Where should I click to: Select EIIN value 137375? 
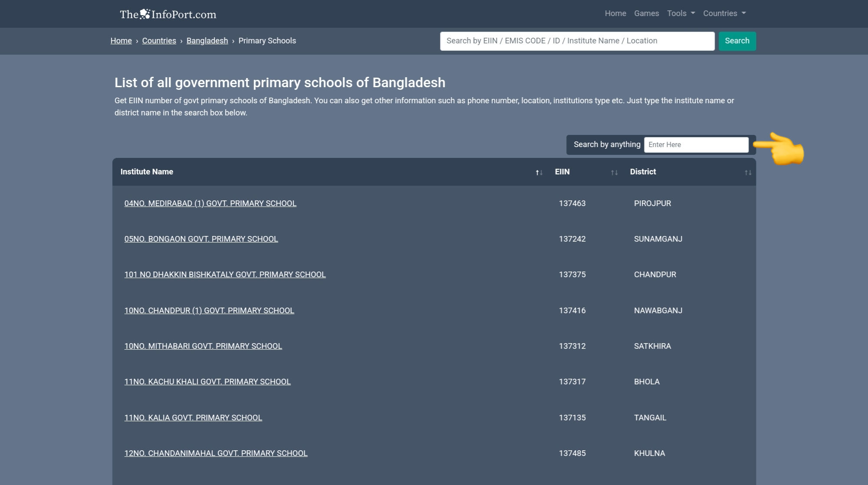point(572,275)
